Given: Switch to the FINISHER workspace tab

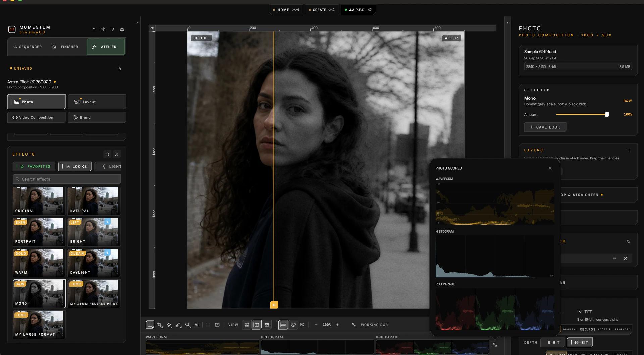Looking at the screenshot, I should click(x=66, y=47).
